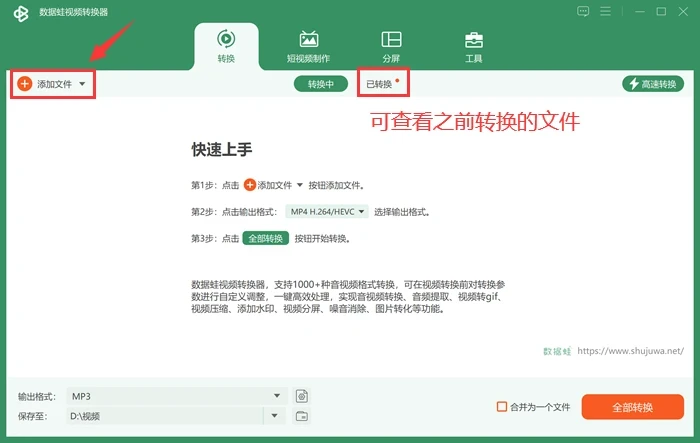Open the save folder icon beside D:\视频
The width and height of the screenshot is (700, 443).
302,416
